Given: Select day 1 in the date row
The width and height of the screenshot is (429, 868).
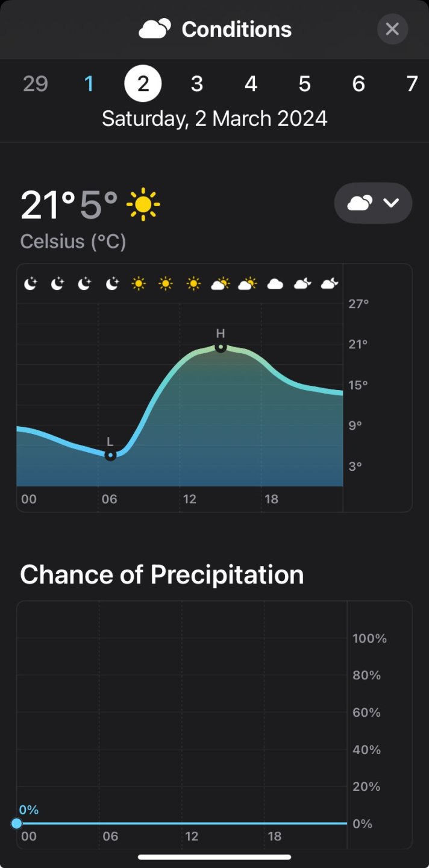Looking at the screenshot, I should (89, 84).
